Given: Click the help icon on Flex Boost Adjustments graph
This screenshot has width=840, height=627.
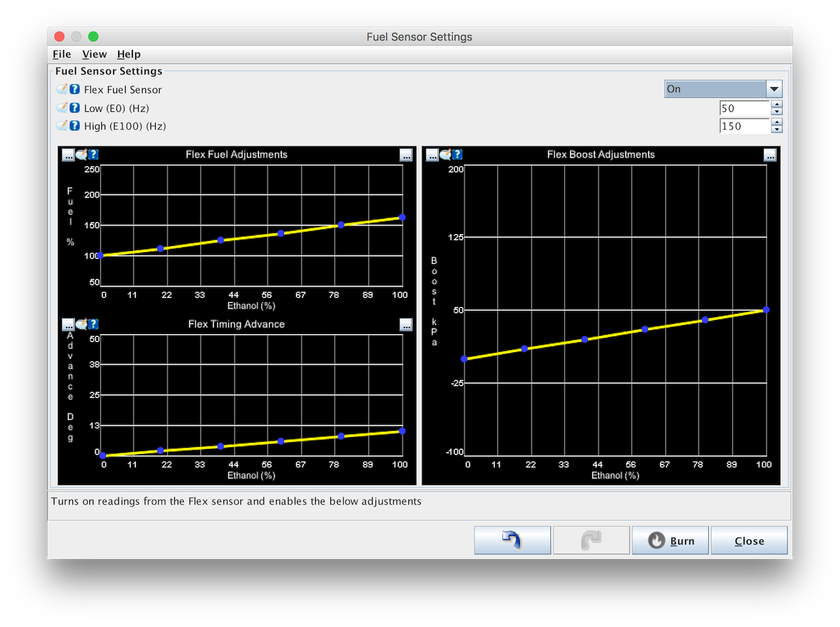Looking at the screenshot, I should coord(458,154).
